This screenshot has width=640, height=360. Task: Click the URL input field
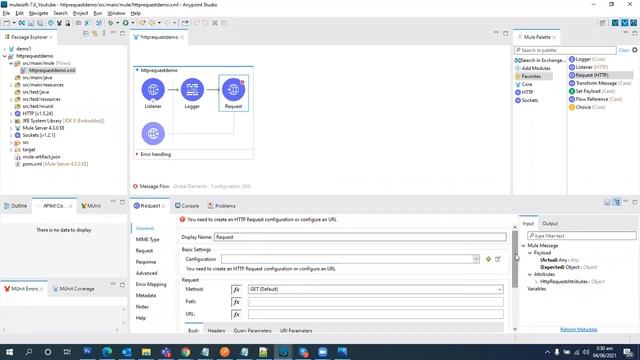376,314
